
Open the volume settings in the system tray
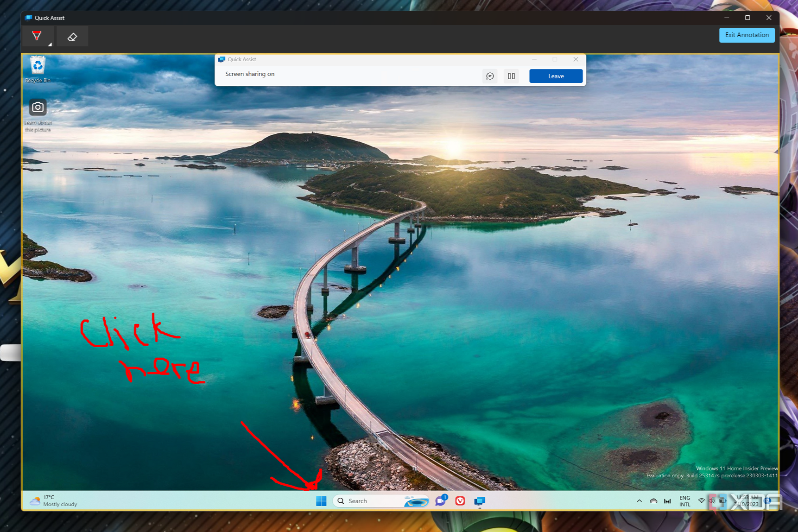712,501
